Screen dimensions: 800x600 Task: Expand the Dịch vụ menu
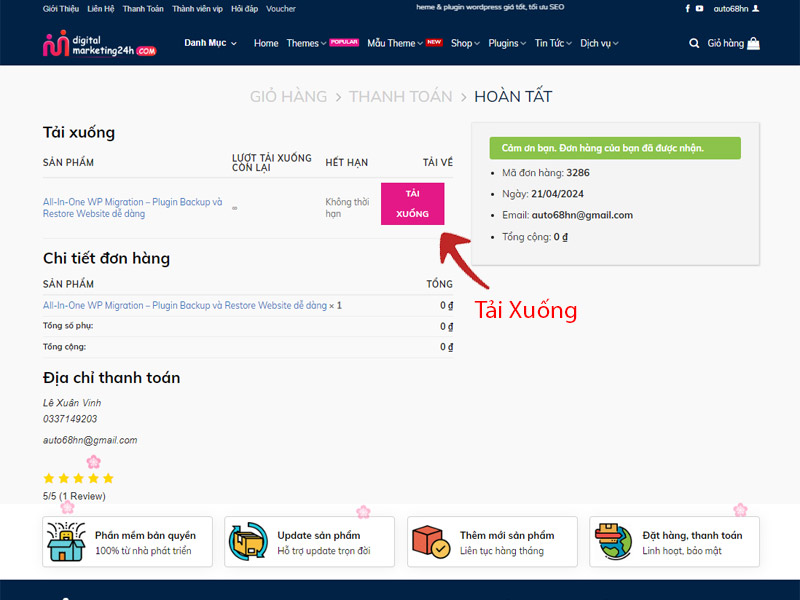pyautogui.click(x=599, y=43)
